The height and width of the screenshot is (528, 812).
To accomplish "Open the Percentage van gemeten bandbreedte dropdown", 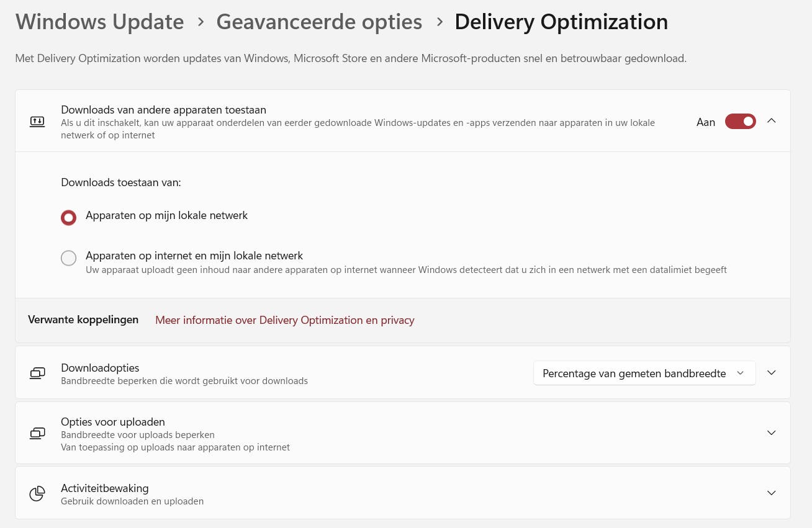I will point(644,374).
